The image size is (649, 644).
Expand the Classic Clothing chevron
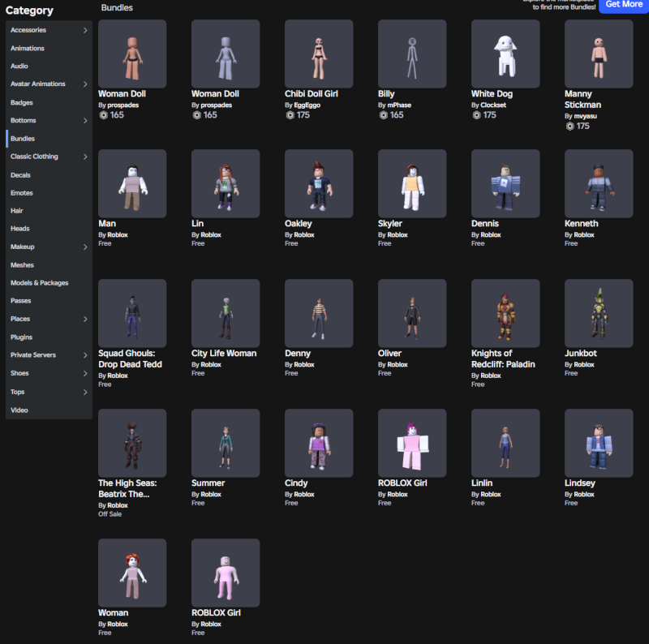click(85, 157)
